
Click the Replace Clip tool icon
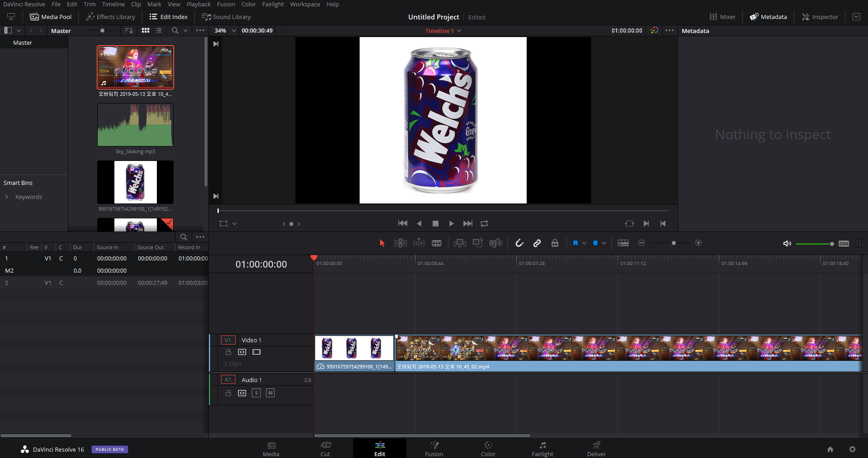tap(496, 243)
